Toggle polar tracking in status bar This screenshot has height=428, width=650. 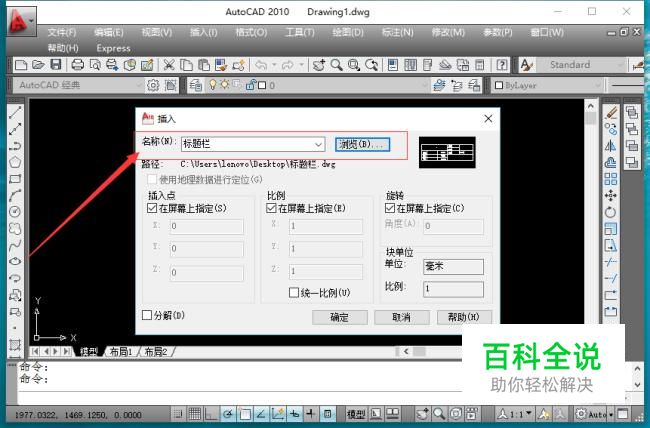click(228, 413)
